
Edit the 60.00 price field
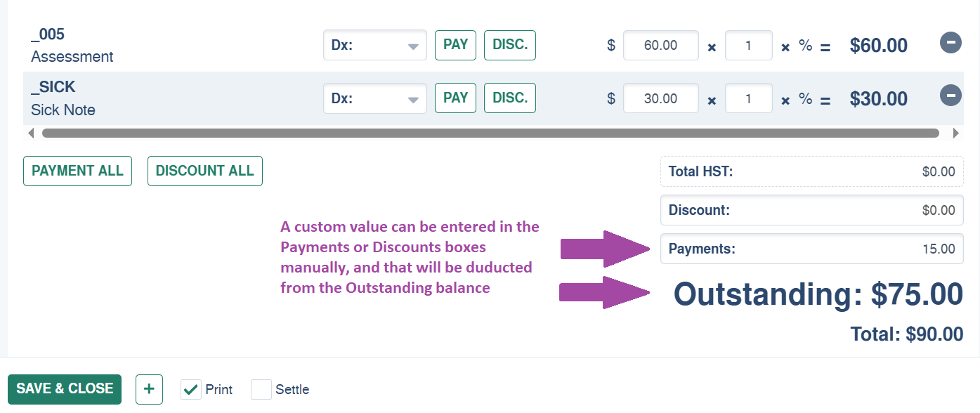pos(661,45)
